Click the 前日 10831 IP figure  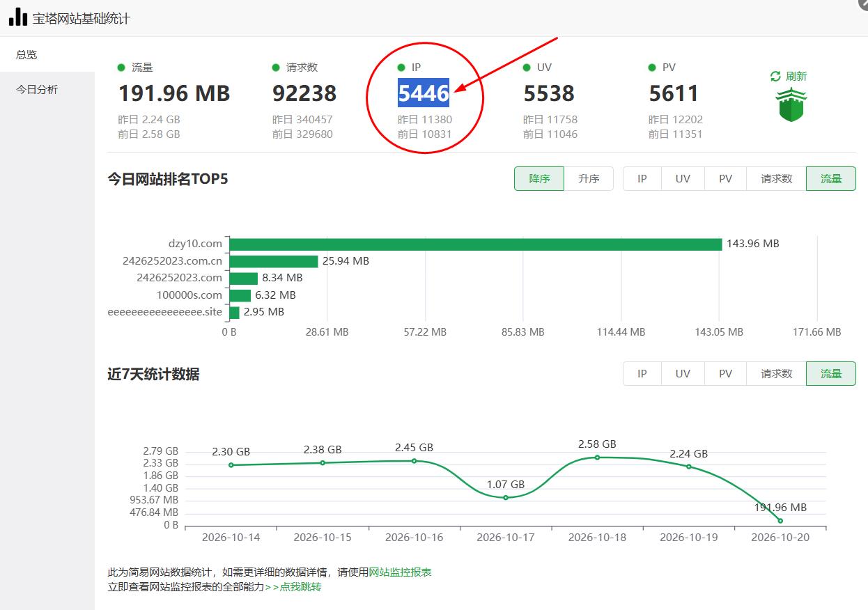point(425,134)
